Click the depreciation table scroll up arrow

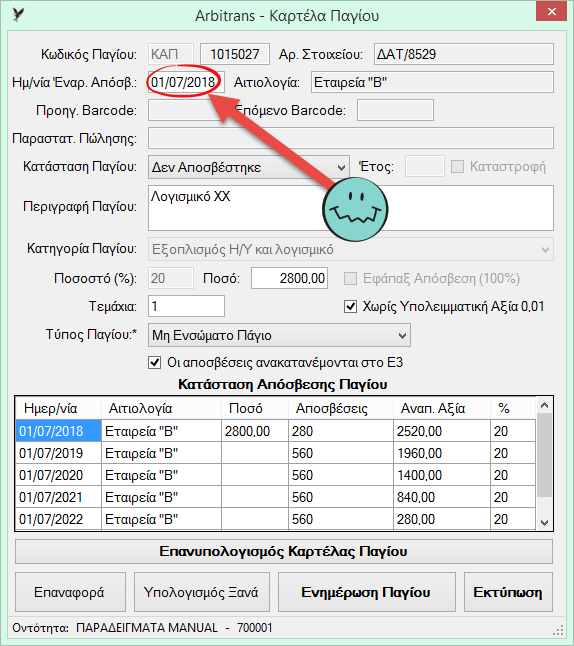pos(544,405)
